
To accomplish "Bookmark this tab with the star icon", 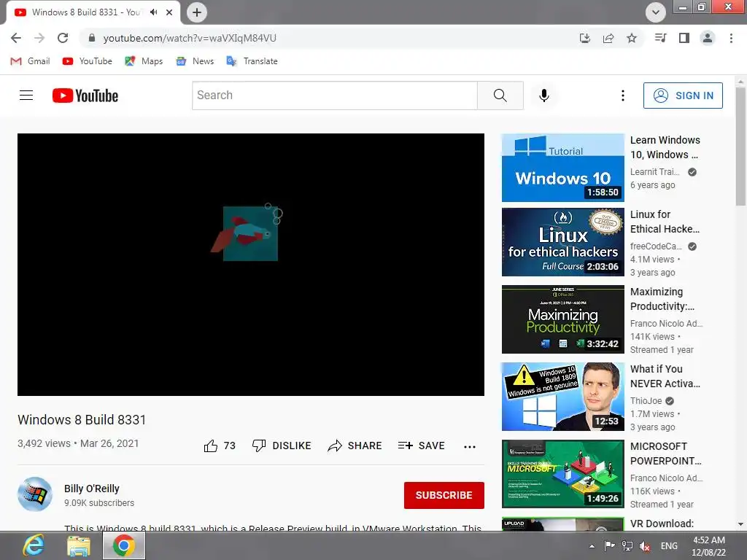I will click(632, 38).
